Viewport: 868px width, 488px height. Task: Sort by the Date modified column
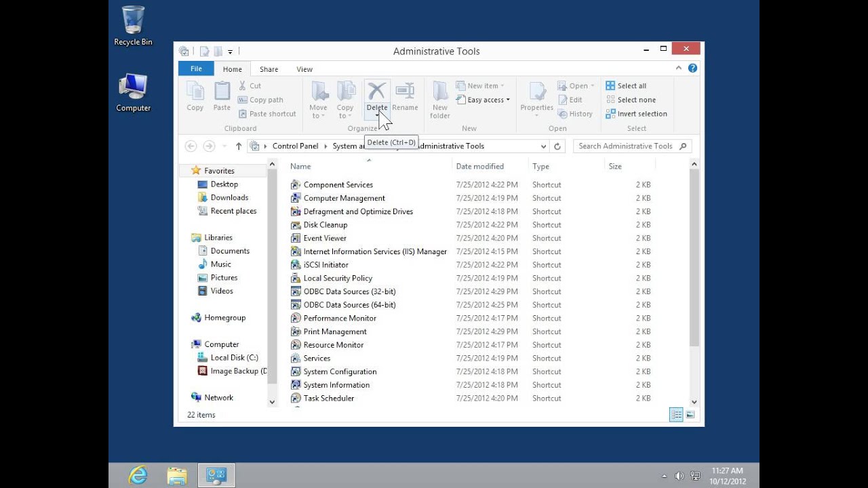tap(479, 166)
